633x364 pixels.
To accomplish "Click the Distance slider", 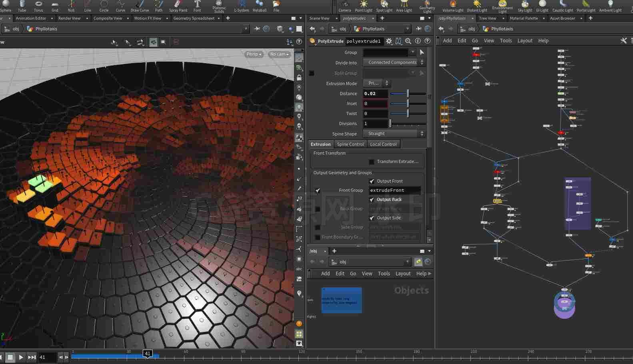I will tap(408, 93).
